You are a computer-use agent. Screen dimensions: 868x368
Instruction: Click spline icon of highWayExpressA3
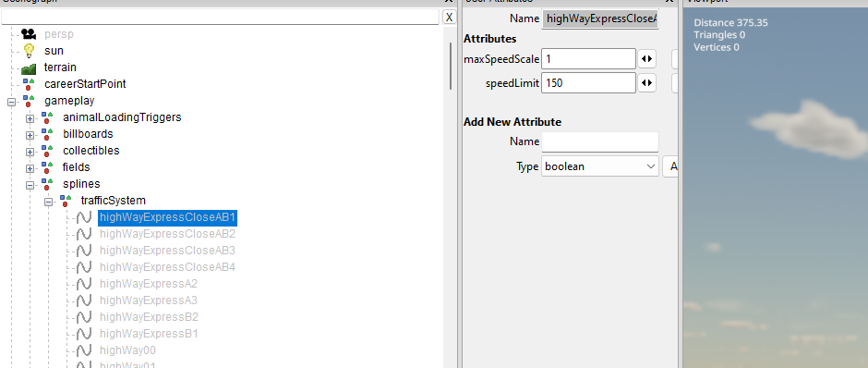pos(84,301)
